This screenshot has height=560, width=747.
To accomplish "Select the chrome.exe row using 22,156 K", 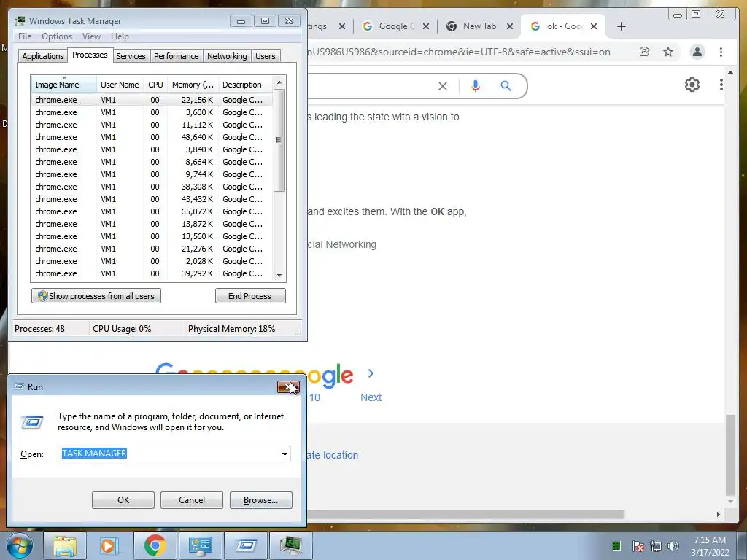I will tap(152, 100).
